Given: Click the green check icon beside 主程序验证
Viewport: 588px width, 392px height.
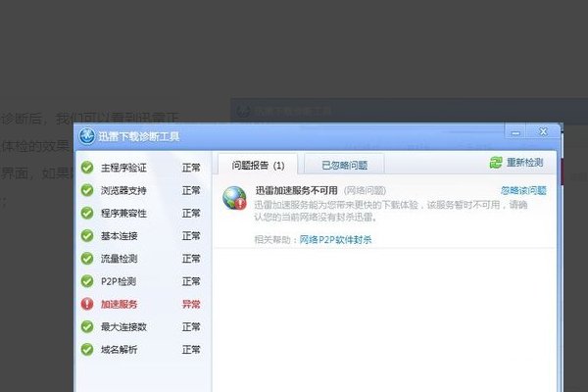Looking at the screenshot, I should pyautogui.click(x=87, y=168).
